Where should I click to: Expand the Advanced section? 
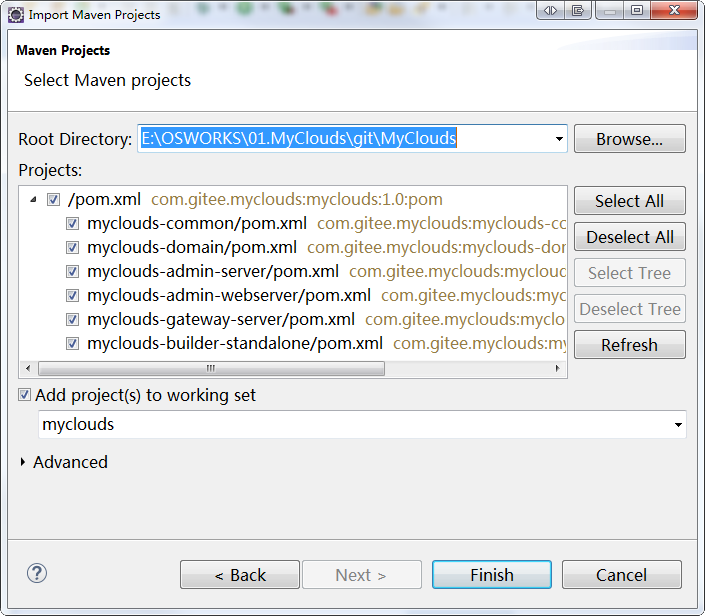tap(23, 462)
